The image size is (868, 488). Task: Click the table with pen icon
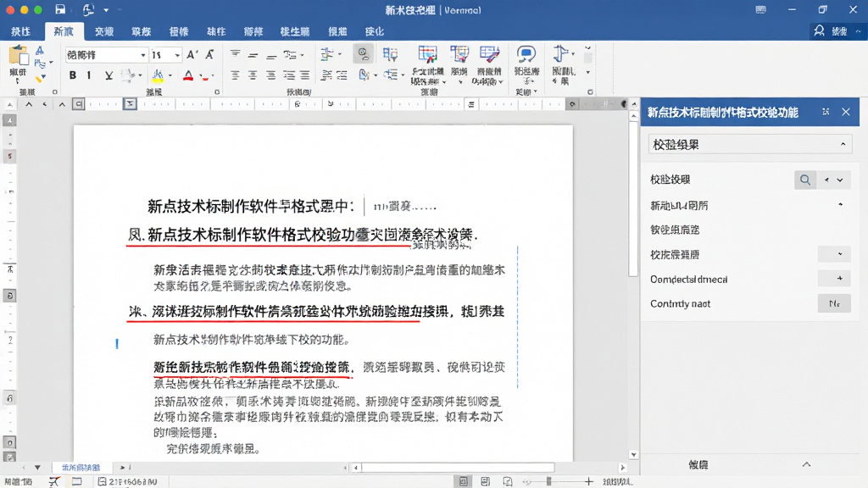coord(489,54)
